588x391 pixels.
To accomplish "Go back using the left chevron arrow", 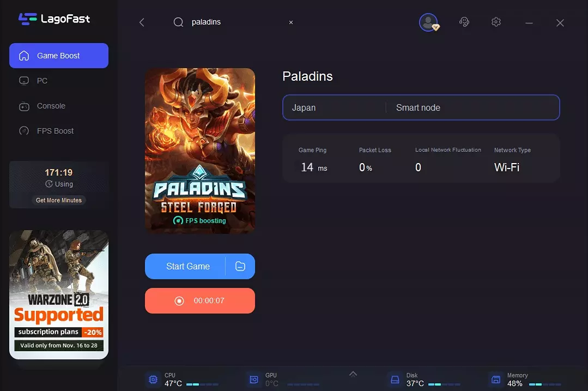I will coord(142,22).
